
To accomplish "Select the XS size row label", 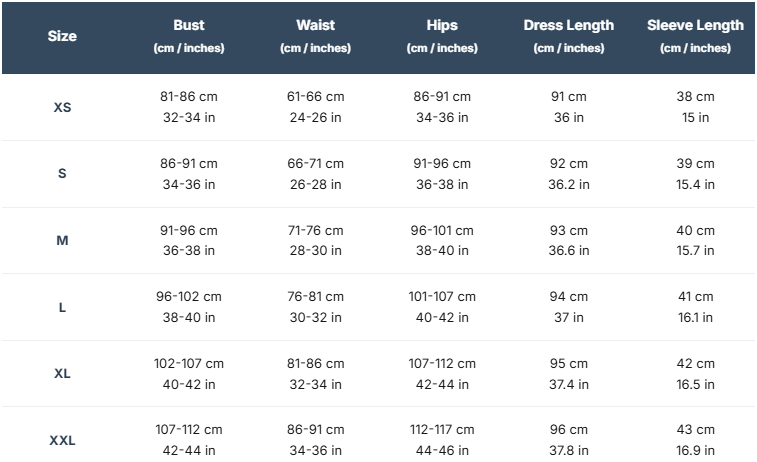I will 62,107.
